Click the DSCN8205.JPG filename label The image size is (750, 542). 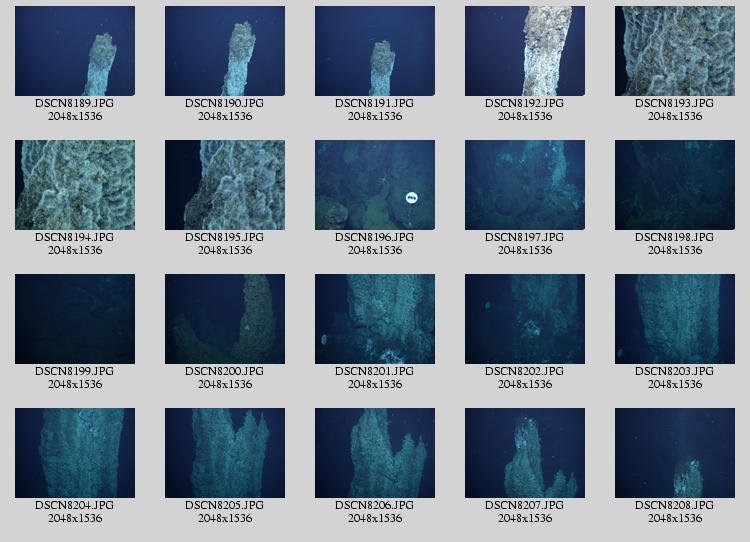[225, 505]
